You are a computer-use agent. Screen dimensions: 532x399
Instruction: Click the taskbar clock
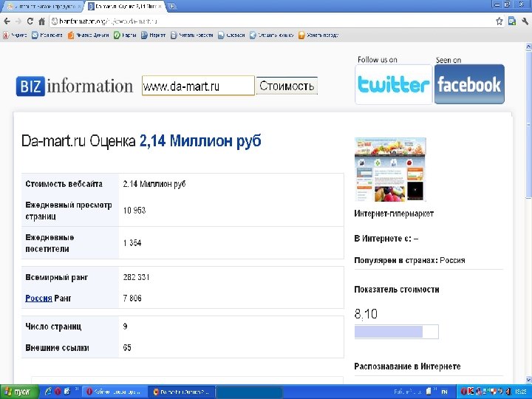tap(522, 392)
